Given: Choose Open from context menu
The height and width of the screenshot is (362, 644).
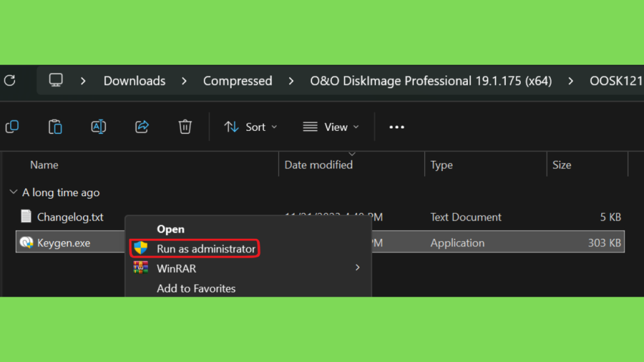Looking at the screenshot, I should coord(170,229).
